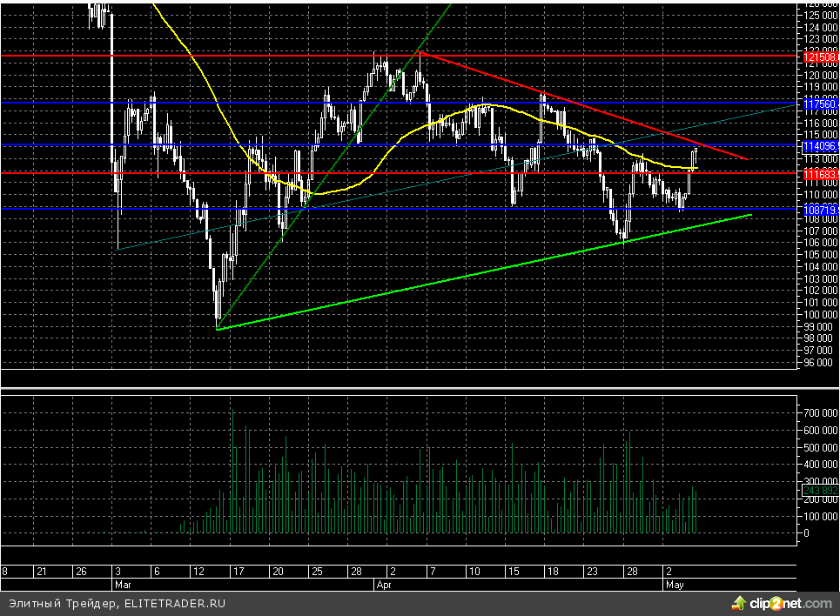This screenshot has height=616, width=840.
Task: Click the 100 000 price axis label
Action: [820, 314]
